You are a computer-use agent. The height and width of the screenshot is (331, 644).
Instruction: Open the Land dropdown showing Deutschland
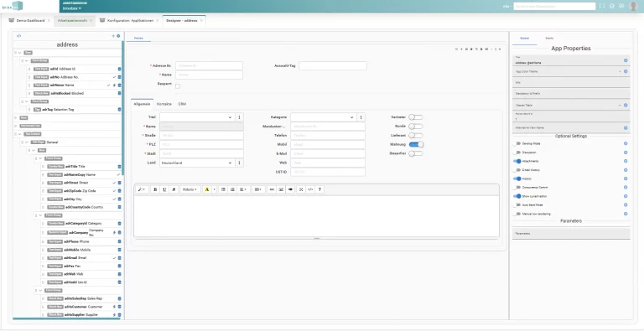(x=198, y=163)
